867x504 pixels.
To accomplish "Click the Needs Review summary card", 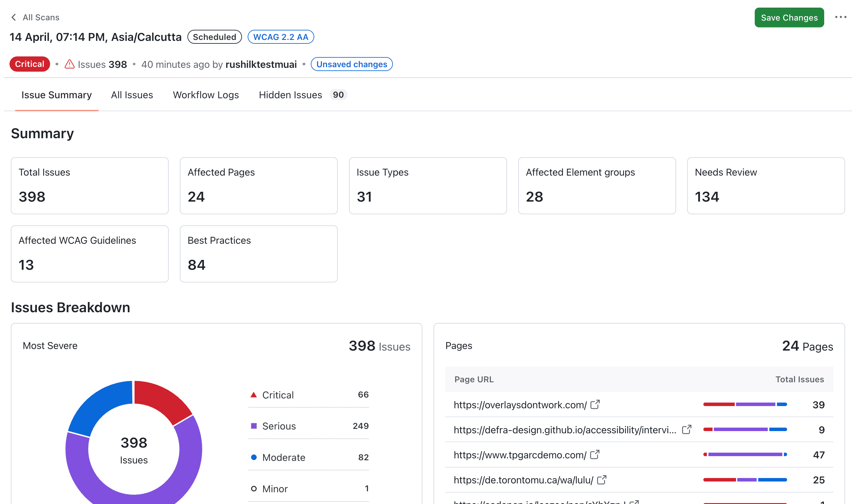I will (x=766, y=186).
